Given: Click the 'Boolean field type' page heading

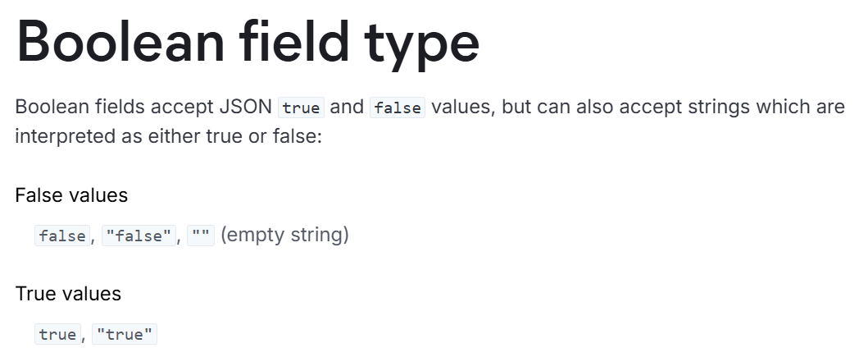Looking at the screenshot, I should click(x=248, y=43).
